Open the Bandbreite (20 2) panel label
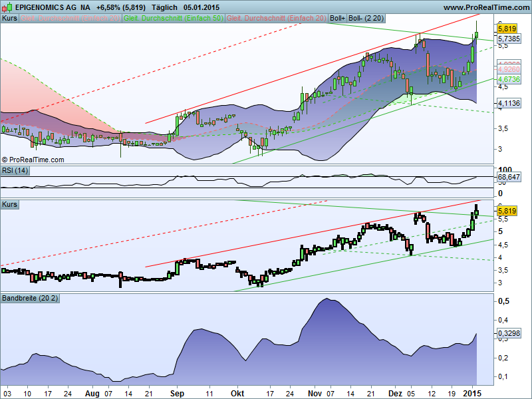The height and width of the screenshot is (399, 532). pos(30,298)
